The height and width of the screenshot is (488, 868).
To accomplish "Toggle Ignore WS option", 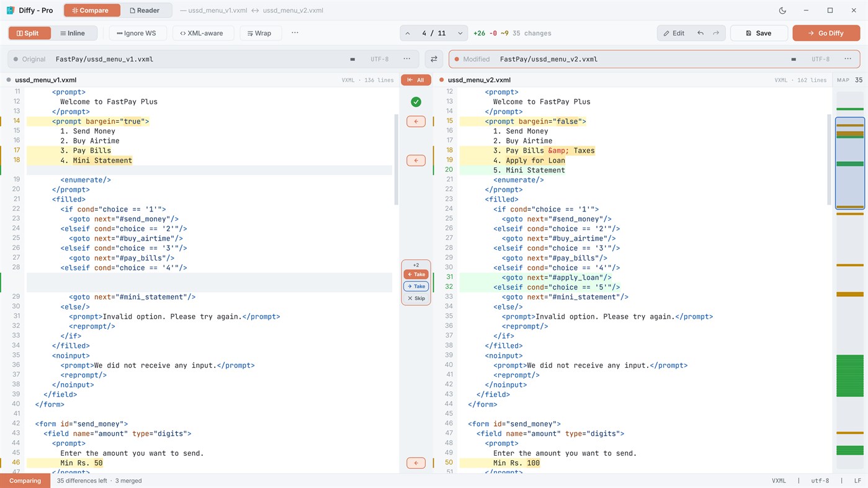I will tap(137, 33).
